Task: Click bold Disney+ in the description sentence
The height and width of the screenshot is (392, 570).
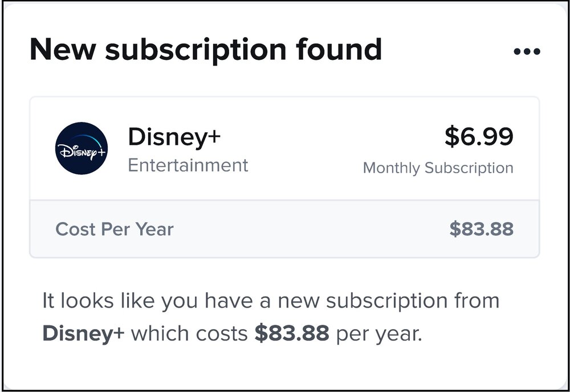Action: [83, 333]
